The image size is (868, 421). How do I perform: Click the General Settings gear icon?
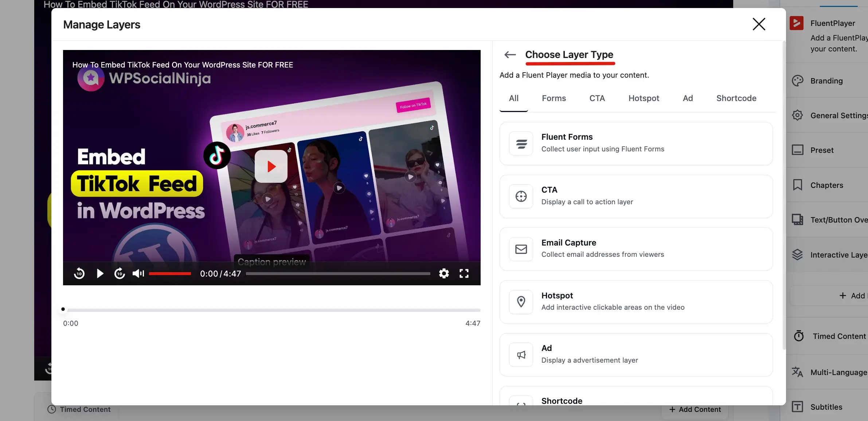tap(797, 115)
